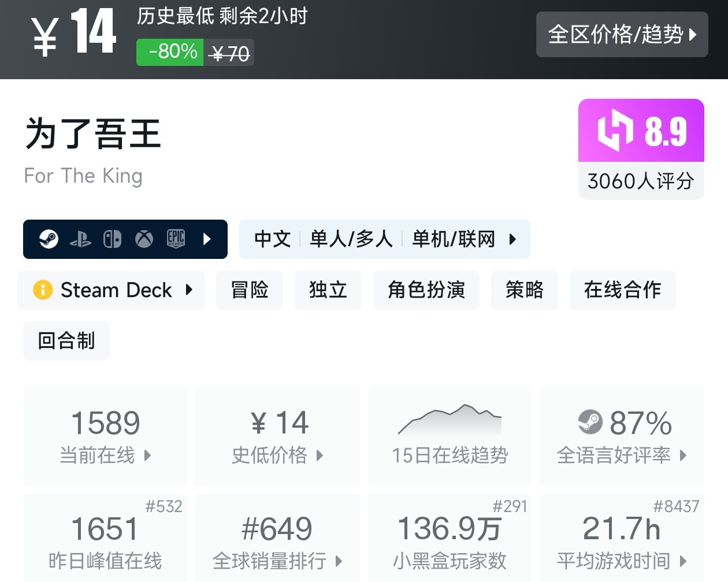This screenshot has width=728, height=582.
Task: Select the Epic Games platform icon
Action: pyautogui.click(x=176, y=238)
